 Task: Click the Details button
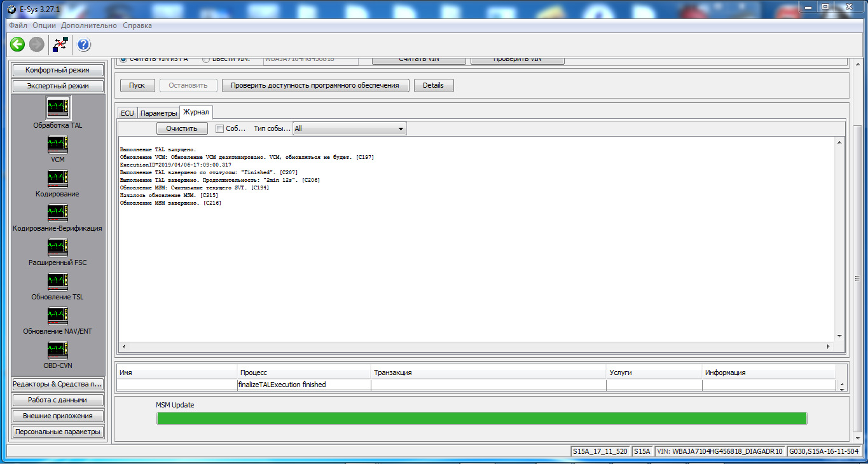434,85
